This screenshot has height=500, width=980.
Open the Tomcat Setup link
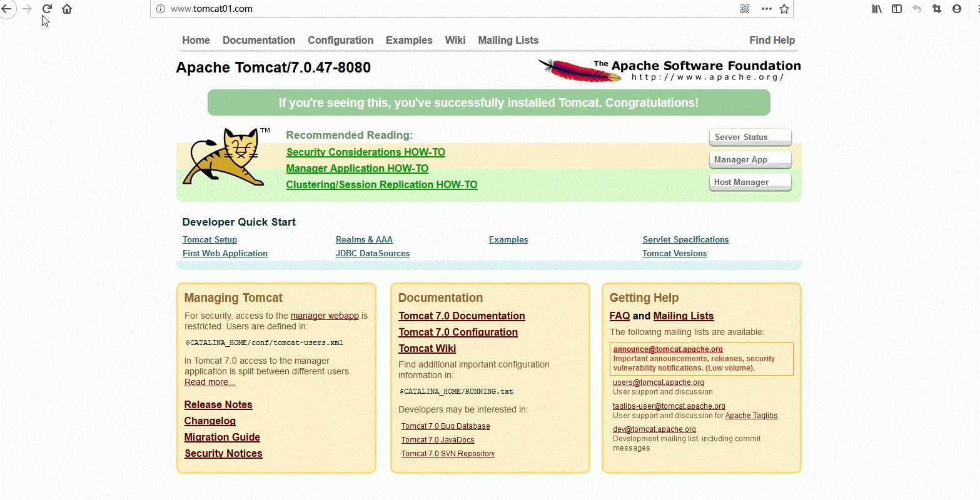coord(210,239)
